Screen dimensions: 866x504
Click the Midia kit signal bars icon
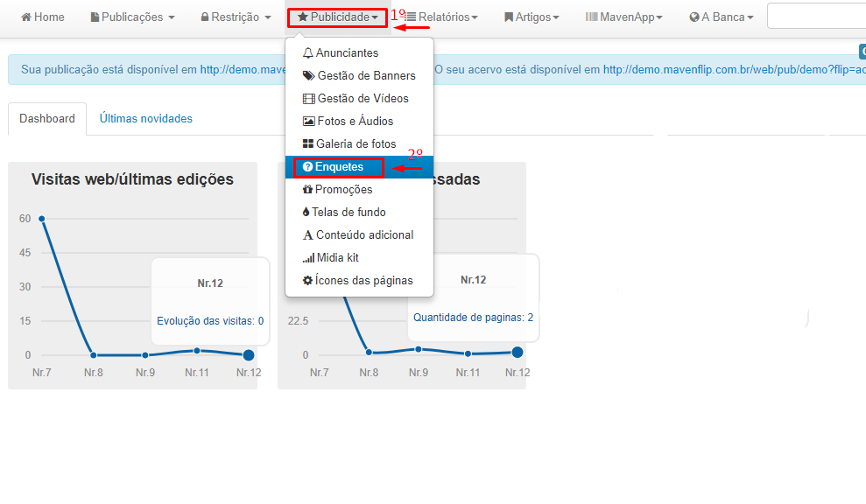tap(308, 258)
